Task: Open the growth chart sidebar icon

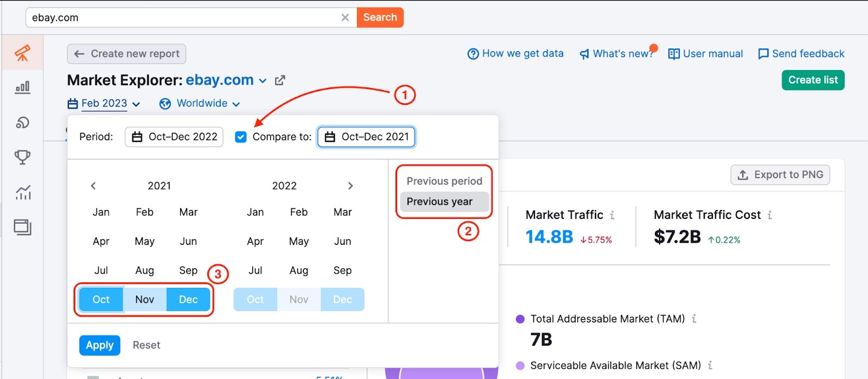Action: tap(23, 192)
